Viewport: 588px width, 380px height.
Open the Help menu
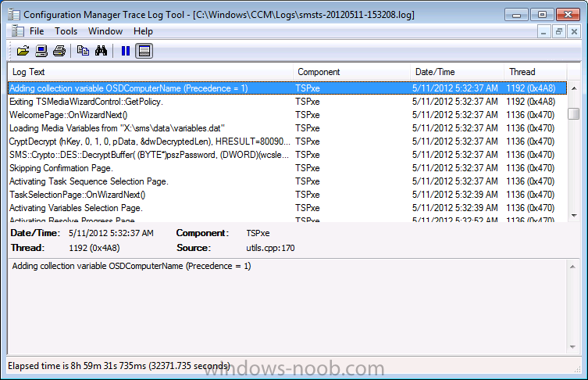point(143,31)
